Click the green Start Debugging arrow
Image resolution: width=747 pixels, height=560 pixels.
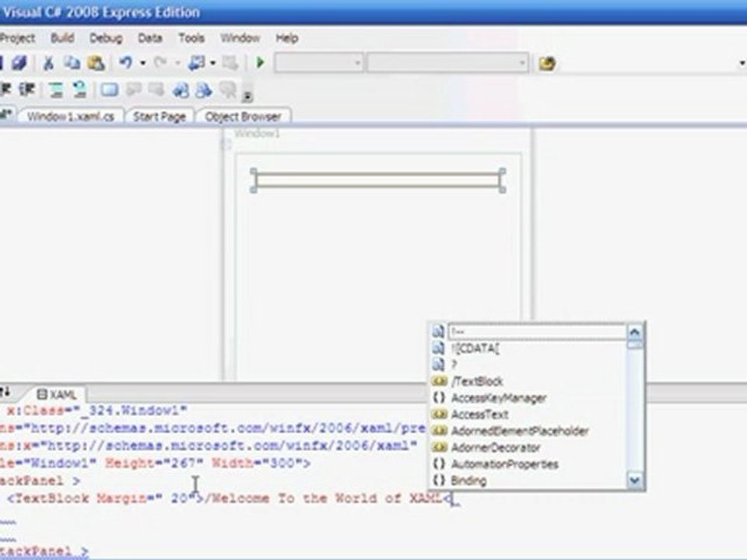pyautogui.click(x=260, y=63)
